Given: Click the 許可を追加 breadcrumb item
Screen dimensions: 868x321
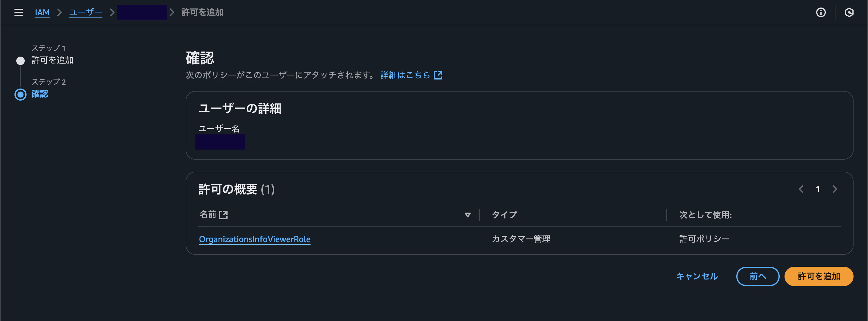Looking at the screenshot, I should [201, 12].
